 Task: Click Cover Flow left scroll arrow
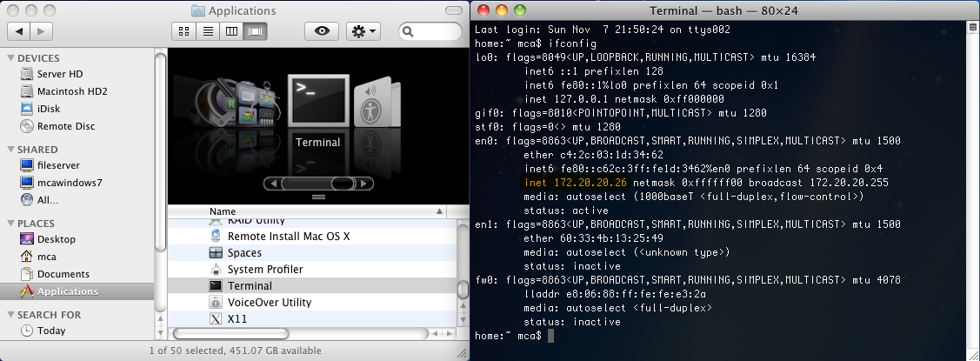272,184
